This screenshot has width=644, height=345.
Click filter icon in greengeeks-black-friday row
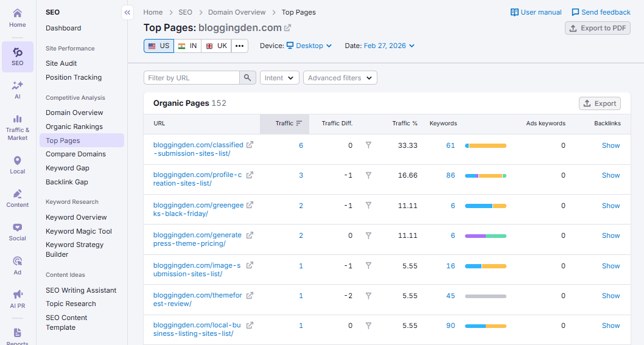point(368,206)
